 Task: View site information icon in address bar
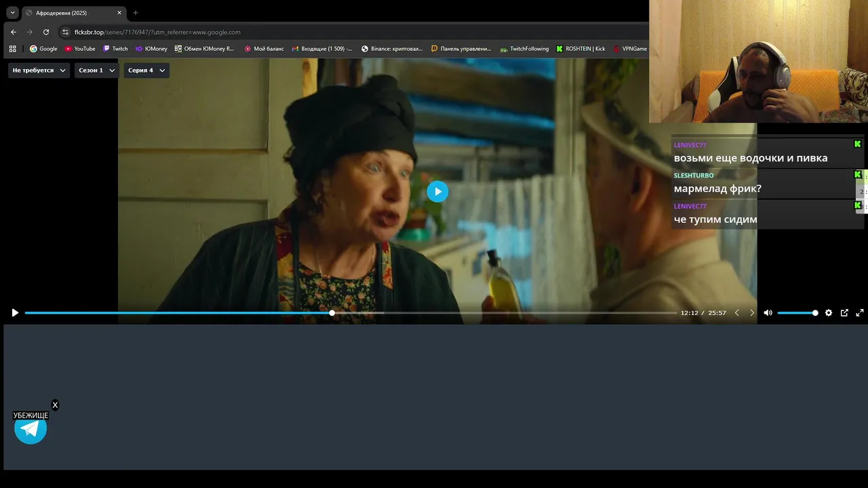[65, 32]
